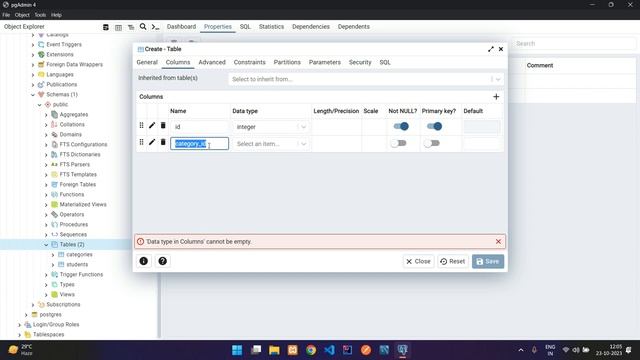Expand the Login/Group Roles node
The height and width of the screenshot is (360, 640).
pyautogui.click(x=19, y=325)
